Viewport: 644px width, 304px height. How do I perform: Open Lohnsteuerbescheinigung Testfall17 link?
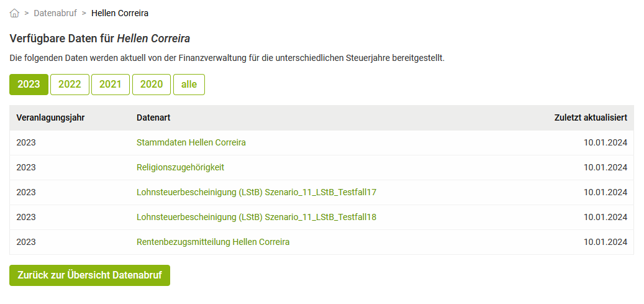(x=256, y=192)
